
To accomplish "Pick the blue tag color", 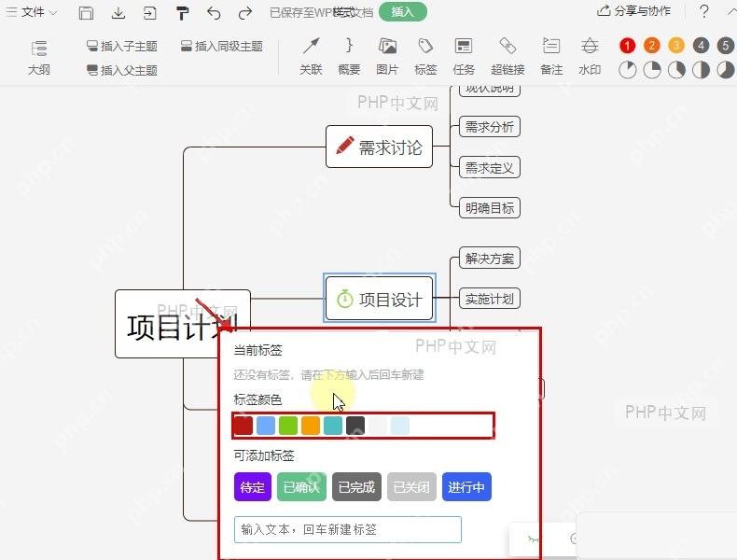I will tap(266, 426).
